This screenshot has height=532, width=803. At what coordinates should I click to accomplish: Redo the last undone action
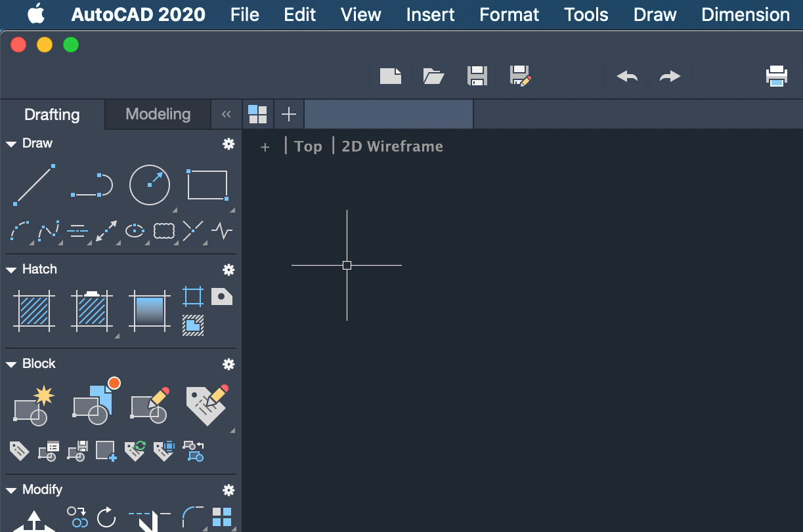coord(670,77)
